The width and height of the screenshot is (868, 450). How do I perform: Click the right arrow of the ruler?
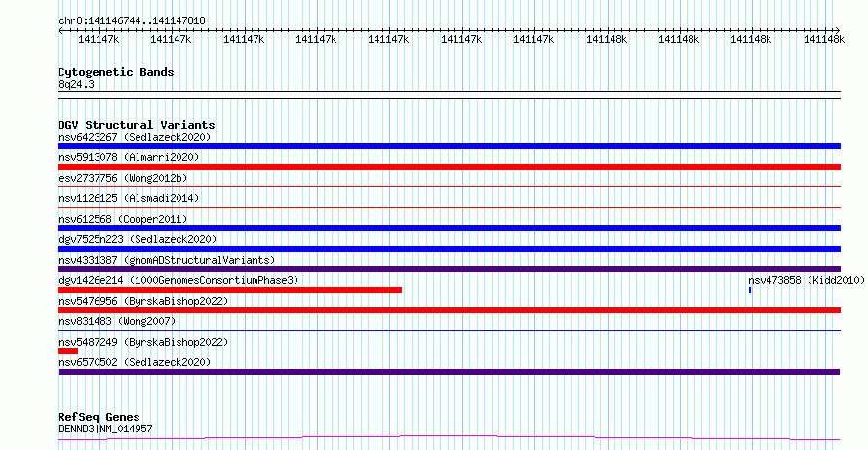pyautogui.click(x=837, y=30)
